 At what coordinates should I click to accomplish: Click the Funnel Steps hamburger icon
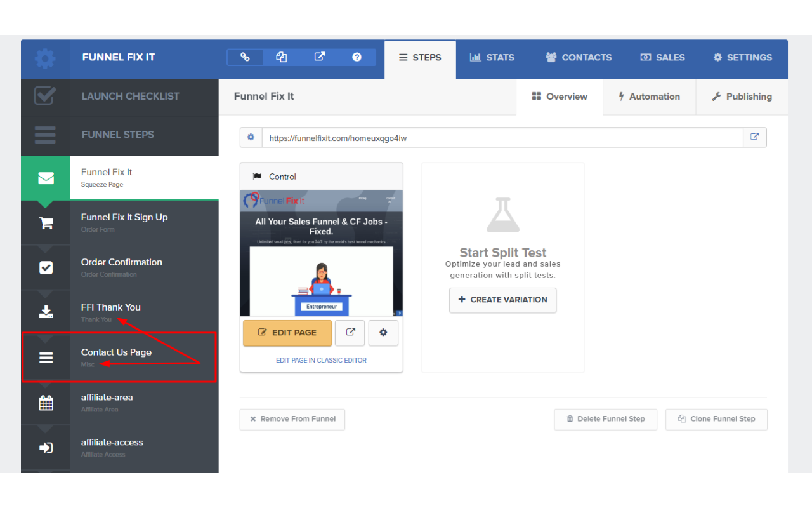coord(45,135)
